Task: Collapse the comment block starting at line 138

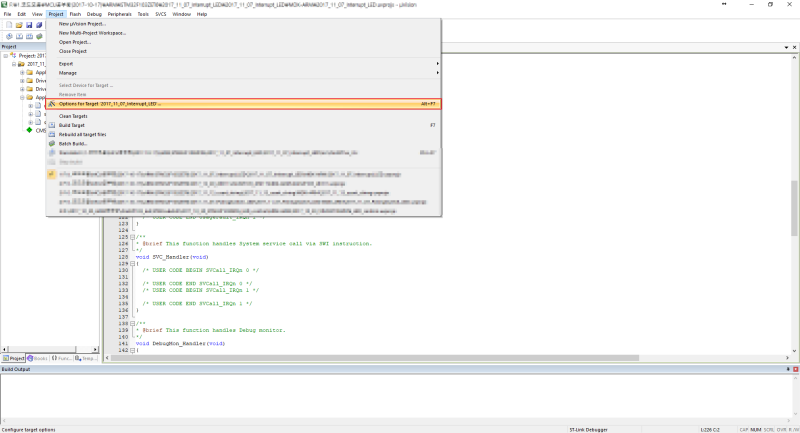Action: point(119,323)
